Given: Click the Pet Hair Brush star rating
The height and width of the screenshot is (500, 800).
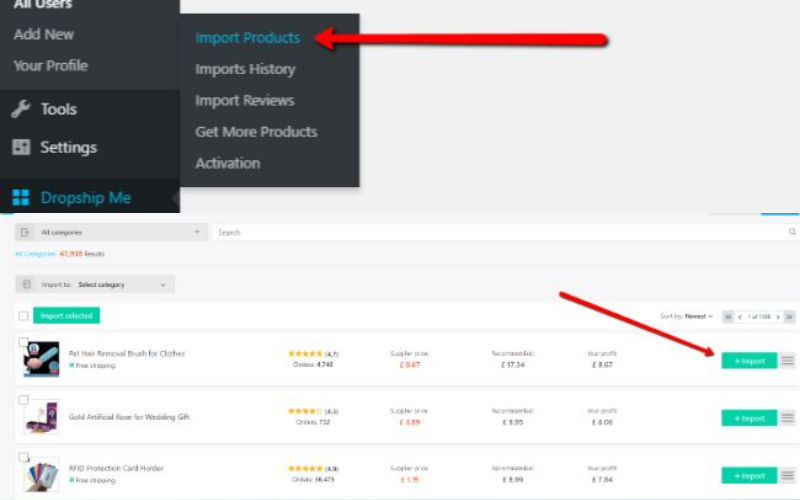Looking at the screenshot, I should [305, 354].
